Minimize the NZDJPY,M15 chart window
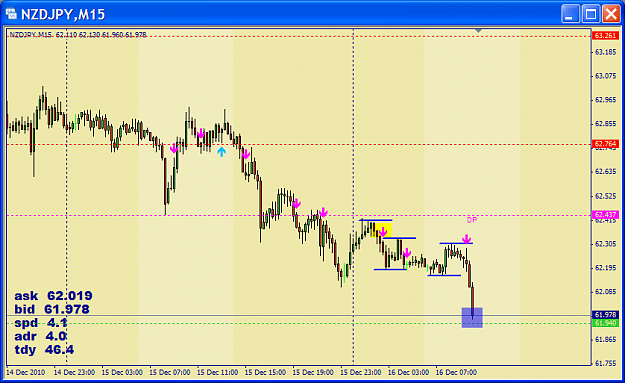625x383 pixels. point(570,14)
